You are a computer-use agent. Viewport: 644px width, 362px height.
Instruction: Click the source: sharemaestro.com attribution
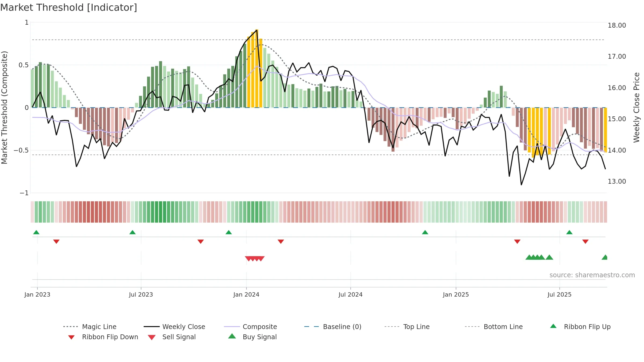pos(592,275)
